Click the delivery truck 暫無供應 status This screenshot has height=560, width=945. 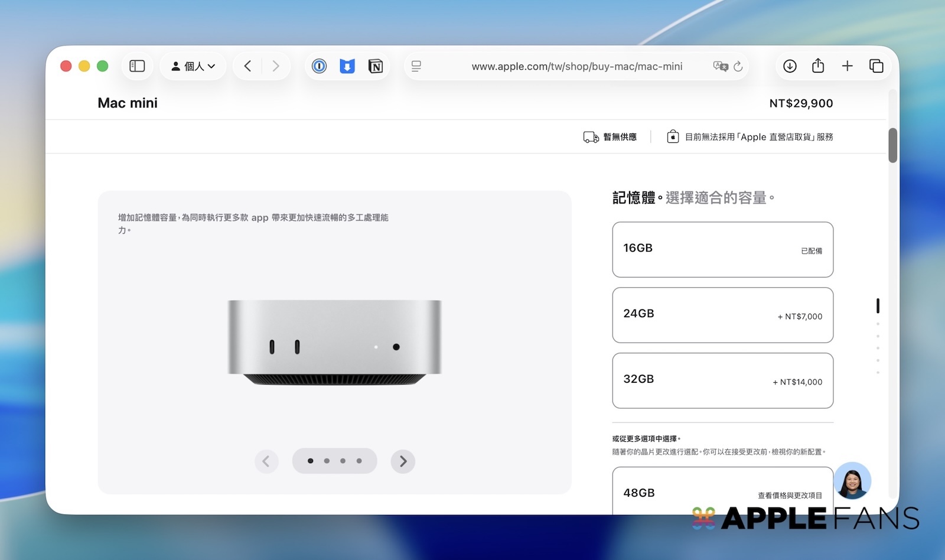pos(610,137)
